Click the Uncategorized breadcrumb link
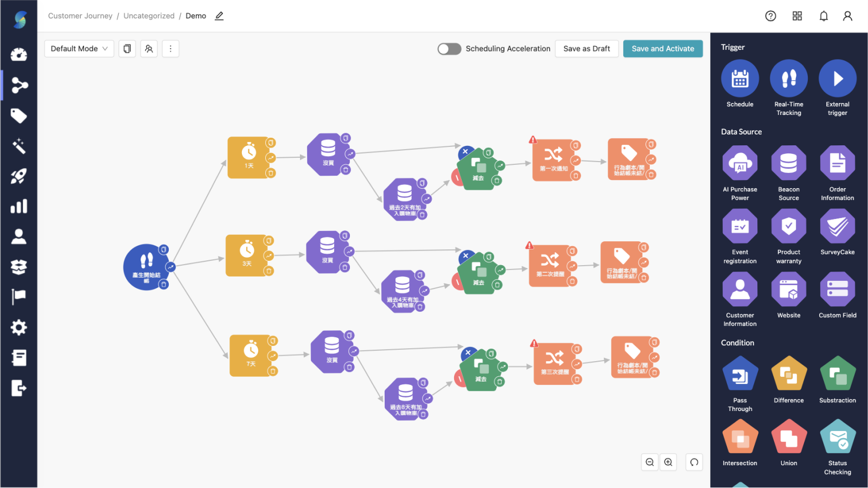 click(x=149, y=16)
